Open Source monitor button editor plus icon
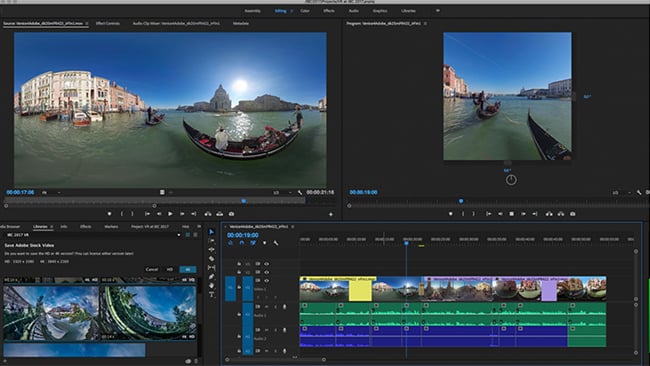This screenshot has height=366, width=650. 331,214
